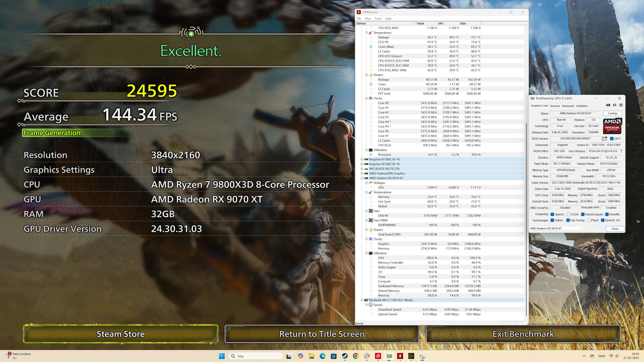Toggle the OpenGL 4.6 checkbox

603,220
